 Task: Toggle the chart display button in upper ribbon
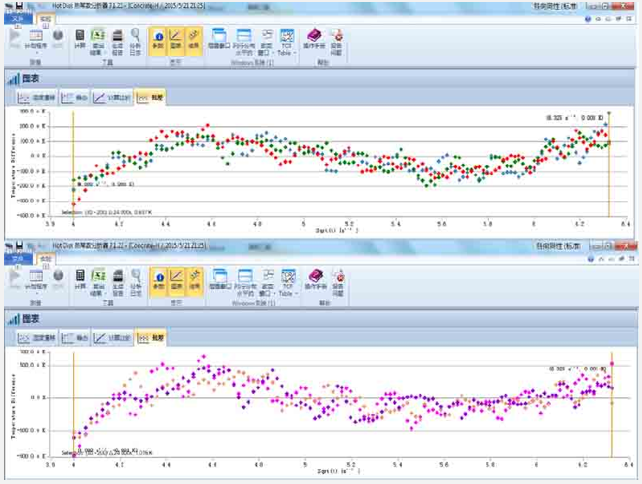(x=175, y=38)
